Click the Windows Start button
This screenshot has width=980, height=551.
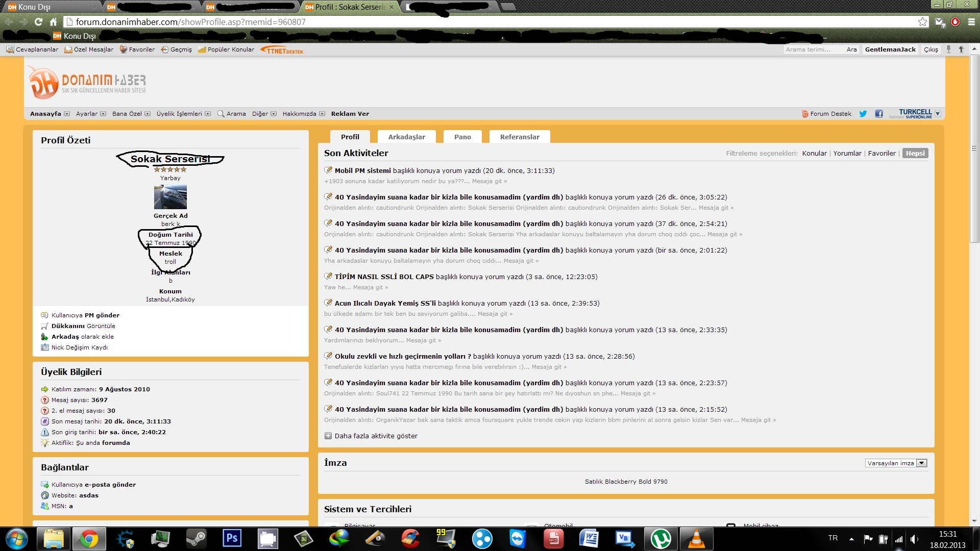click(x=17, y=539)
